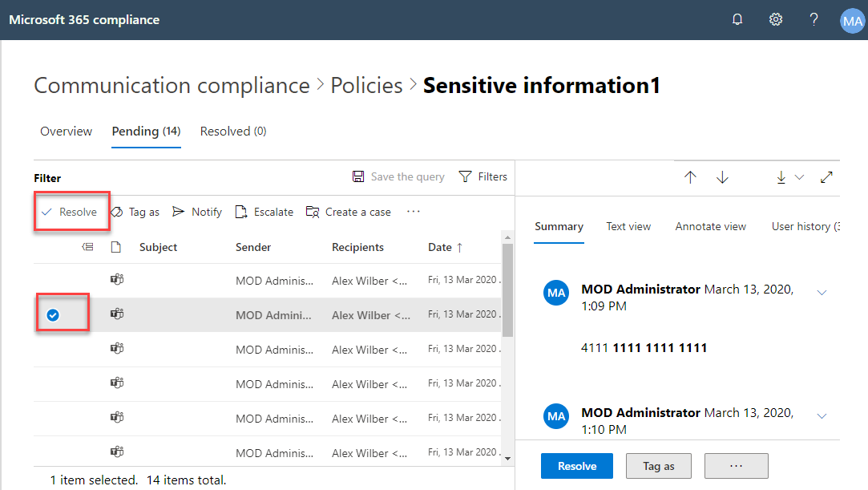
Task: Expand the 1:09 PM message chevron
Action: point(822,293)
